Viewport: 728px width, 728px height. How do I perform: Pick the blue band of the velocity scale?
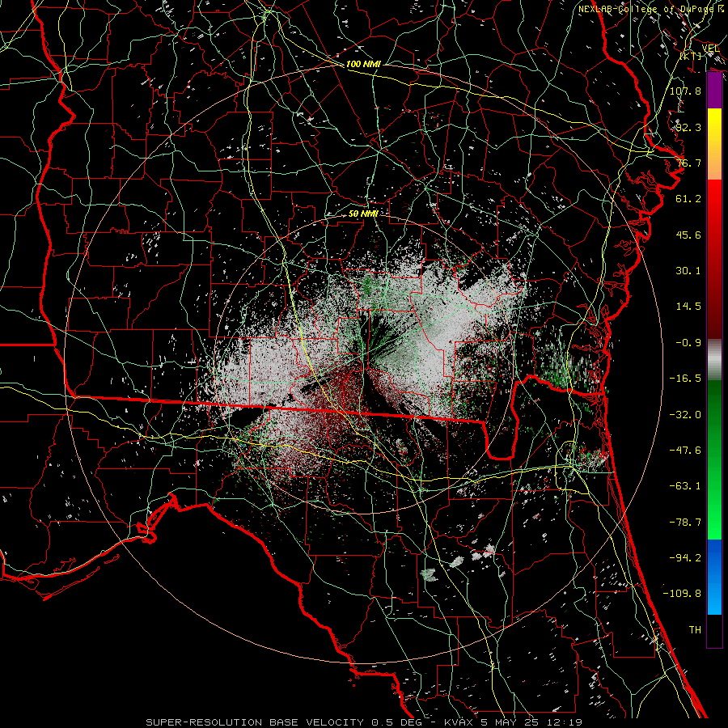tap(714, 577)
